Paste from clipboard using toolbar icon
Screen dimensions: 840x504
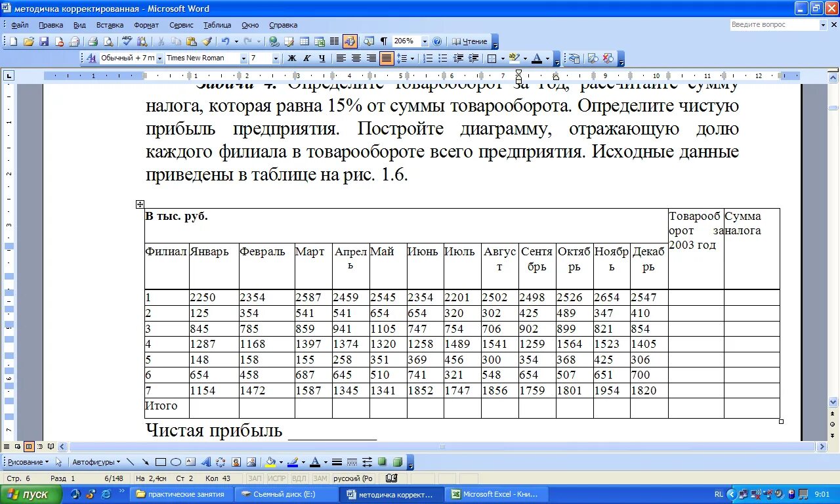coord(191,41)
